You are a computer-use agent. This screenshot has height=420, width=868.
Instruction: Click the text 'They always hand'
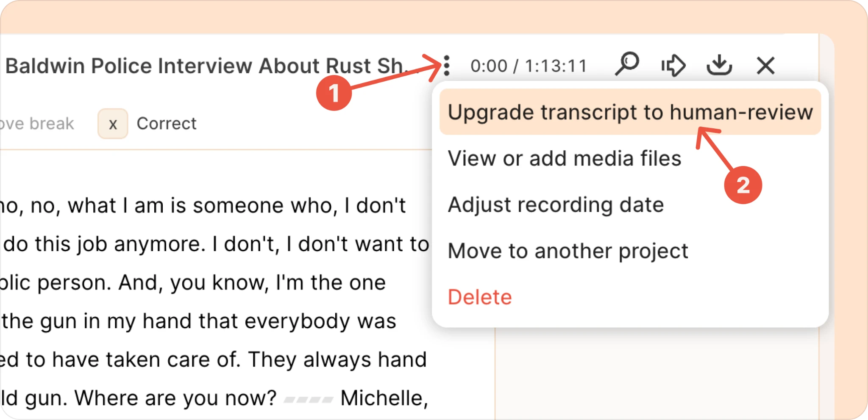(337, 359)
